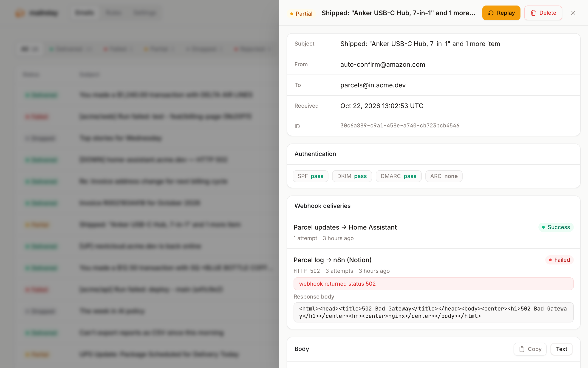Image resolution: width=588 pixels, height=368 pixels.
Task: Click the Webhook deliveries section heading
Action: click(322, 206)
